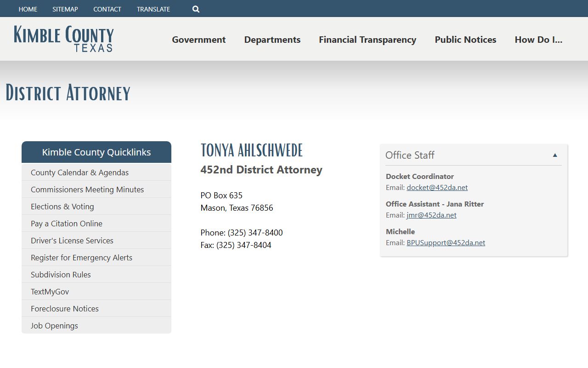This screenshot has height=368, width=588.
Task: Open the search magnifier icon
Action: tap(196, 9)
